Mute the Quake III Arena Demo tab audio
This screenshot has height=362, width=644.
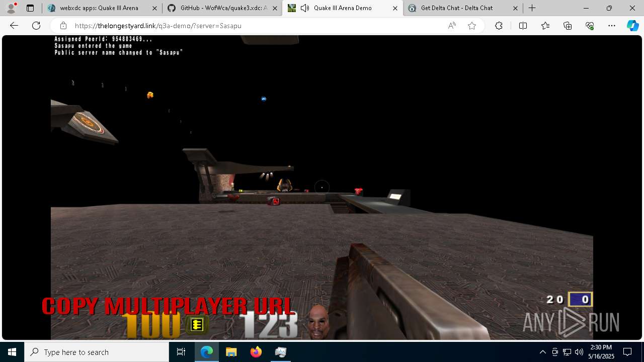coord(305,8)
